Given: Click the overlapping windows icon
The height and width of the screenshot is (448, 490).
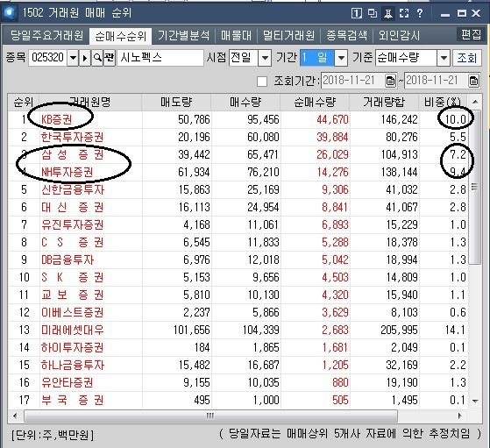Looking at the screenshot, I should click(x=373, y=13).
